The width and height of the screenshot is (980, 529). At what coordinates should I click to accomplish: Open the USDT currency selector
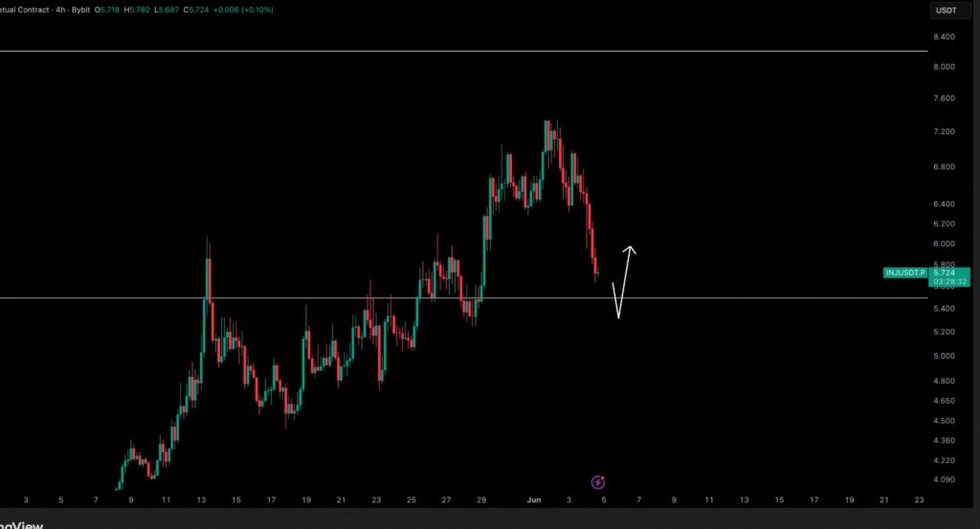949,10
